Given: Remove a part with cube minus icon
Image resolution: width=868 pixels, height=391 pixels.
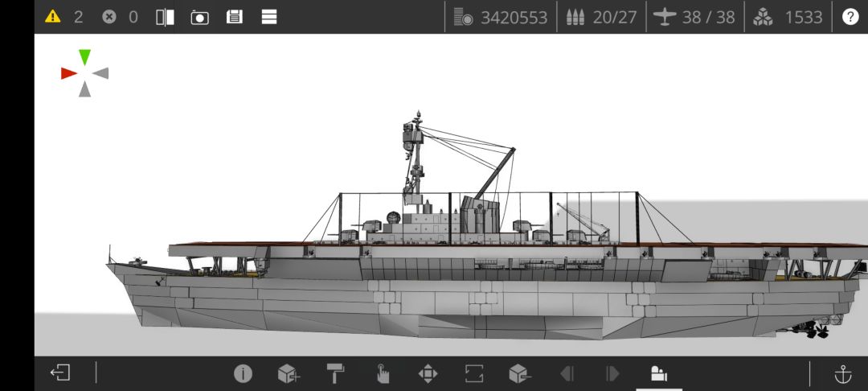Looking at the screenshot, I should point(520,374).
